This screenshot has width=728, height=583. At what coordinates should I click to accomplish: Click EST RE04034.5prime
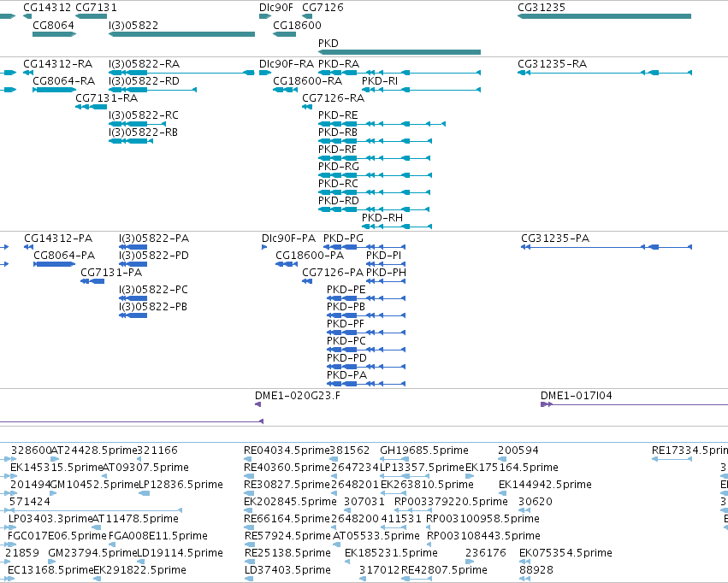pyautogui.click(x=287, y=450)
